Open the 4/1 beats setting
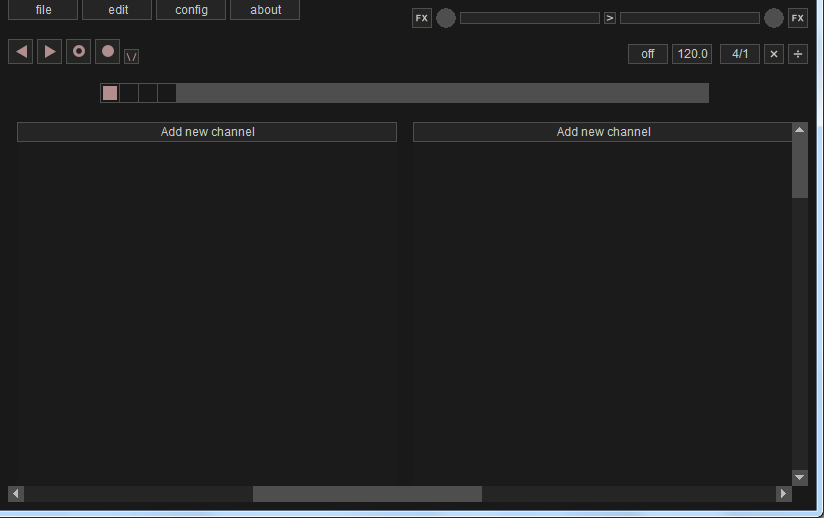The image size is (824, 518). point(740,54)
